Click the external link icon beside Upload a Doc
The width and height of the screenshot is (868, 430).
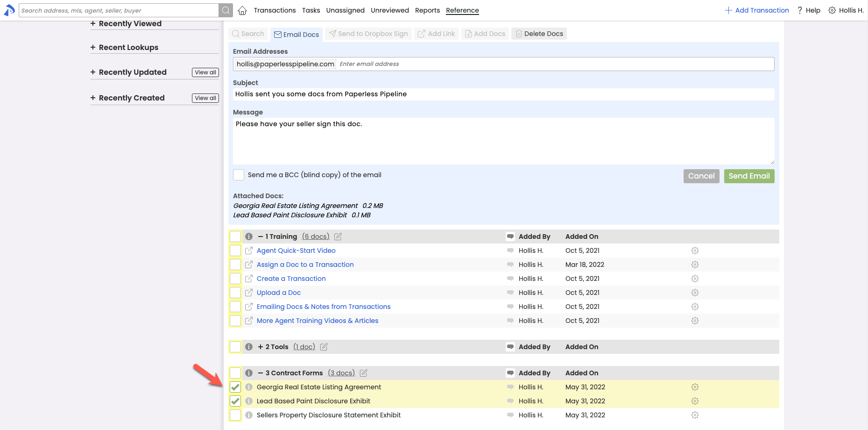pyautogui.click(x=249, y=293)
